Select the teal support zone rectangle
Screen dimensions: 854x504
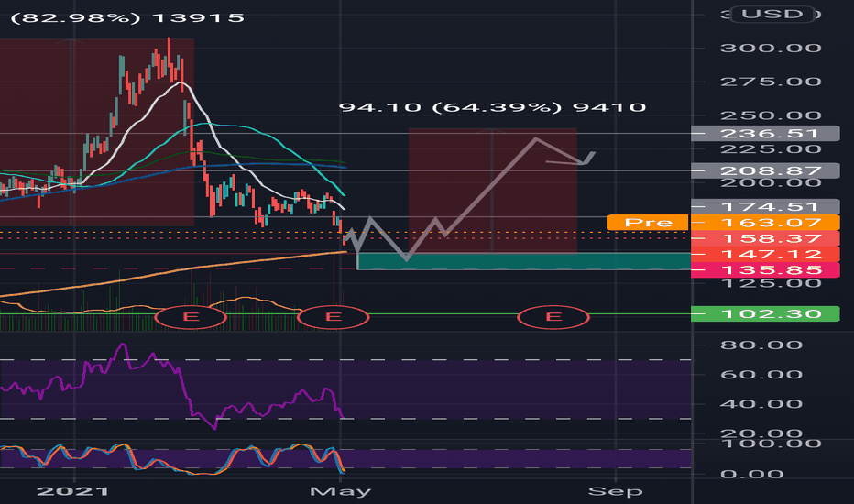[524, 261]
